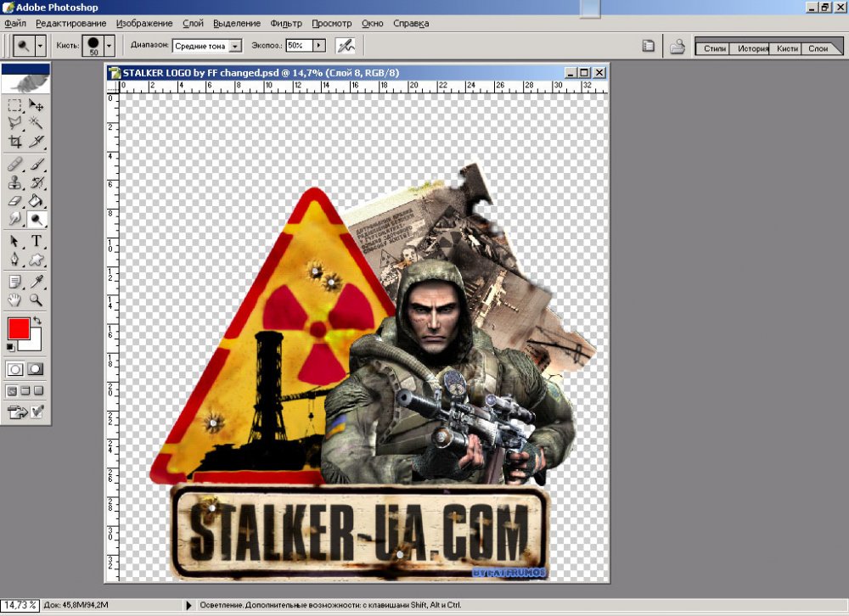Select the Dodge tool in toolbox

point(36,219)
